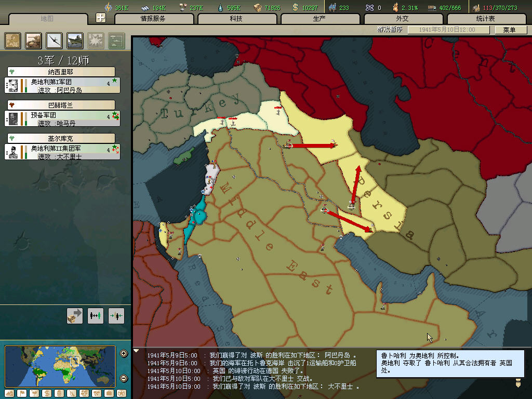
Task: Select the land units tank icon
Action: coord(33,41)
